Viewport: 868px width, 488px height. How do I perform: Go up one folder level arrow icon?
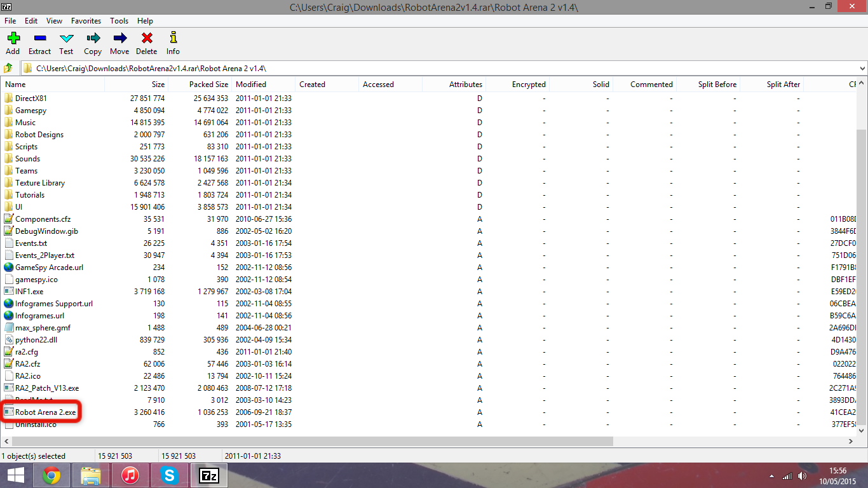click(8, 68)
